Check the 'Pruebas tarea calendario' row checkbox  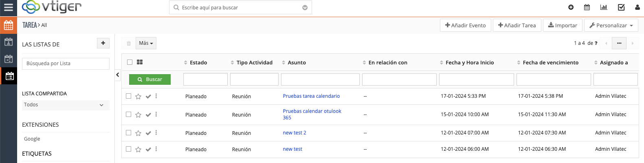(x=129, y=96)
